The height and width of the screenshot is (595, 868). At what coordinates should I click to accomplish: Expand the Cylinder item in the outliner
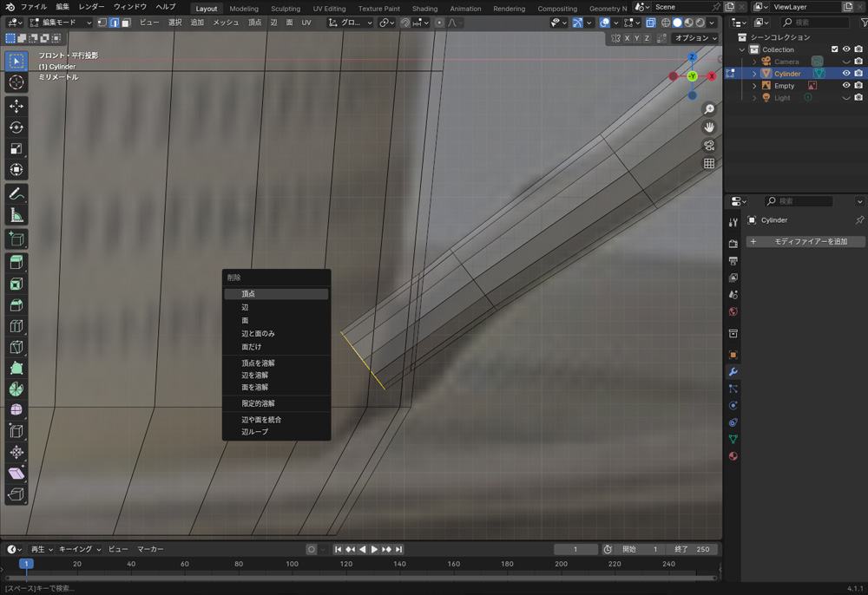point(754,74)
